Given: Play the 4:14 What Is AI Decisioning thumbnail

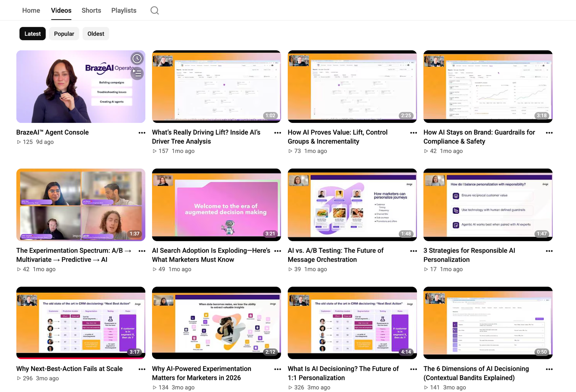Looking at the screenshot, I should tap(352, 323).
